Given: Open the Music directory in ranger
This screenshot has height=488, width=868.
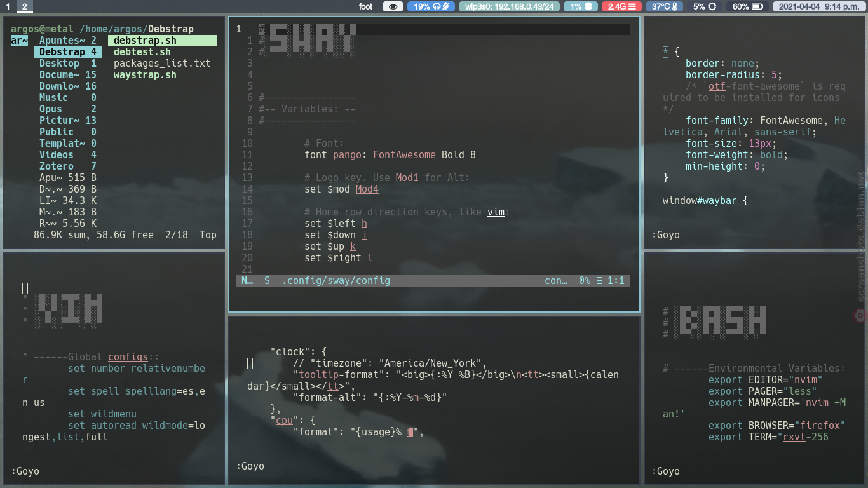Looking at the screenshot, I should click(68, 98).
